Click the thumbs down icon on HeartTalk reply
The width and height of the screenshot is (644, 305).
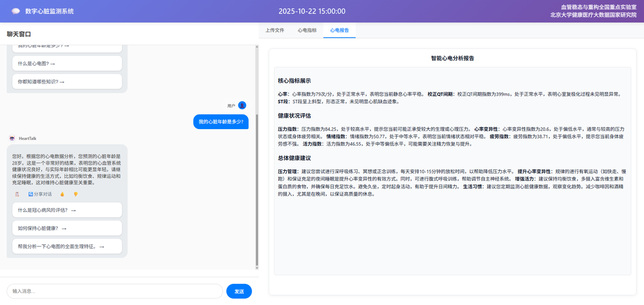(75, 194)
